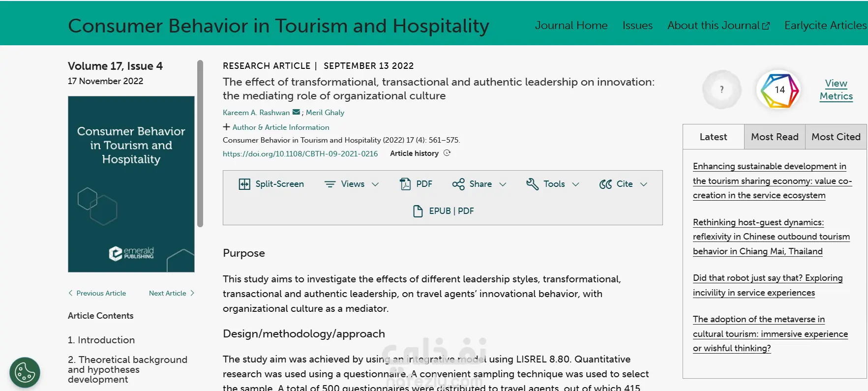868x391 pixels.
Task: Switch to the Most Cited tab
Action: coord(836,137)
